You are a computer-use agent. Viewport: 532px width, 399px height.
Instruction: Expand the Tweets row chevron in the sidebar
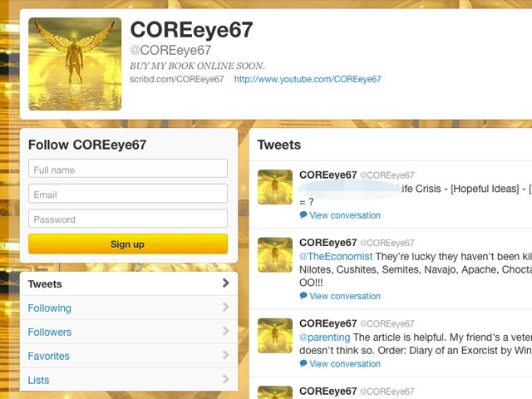(x=225, y=283)
